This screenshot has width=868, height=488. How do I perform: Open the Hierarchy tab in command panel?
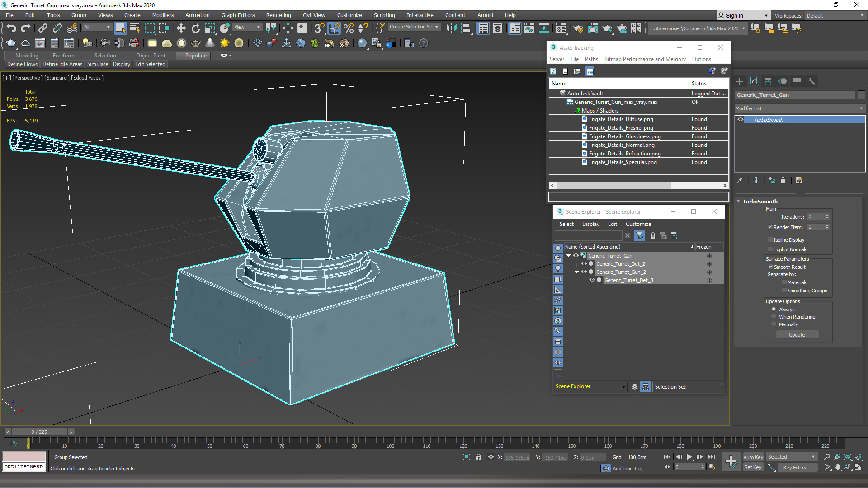click(768, 81)
